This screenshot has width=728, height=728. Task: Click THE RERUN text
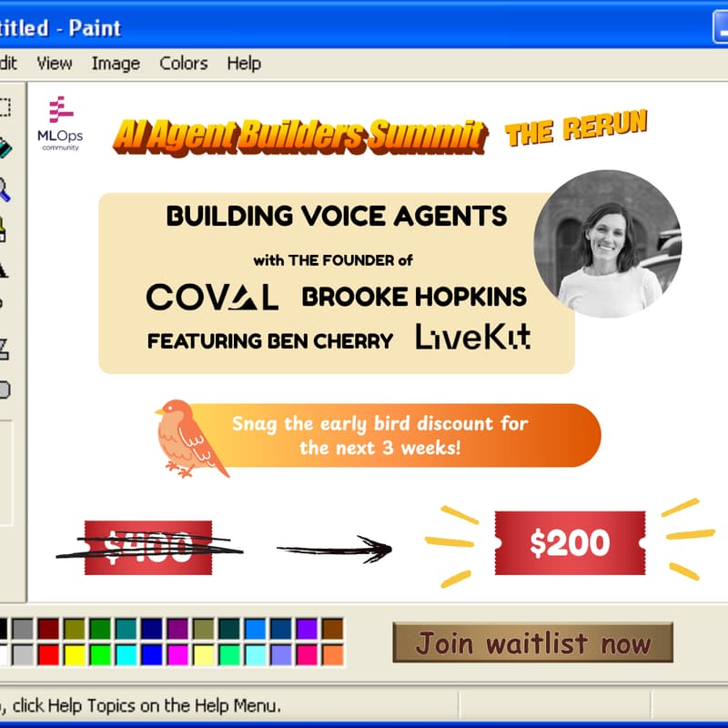point(576,127)
